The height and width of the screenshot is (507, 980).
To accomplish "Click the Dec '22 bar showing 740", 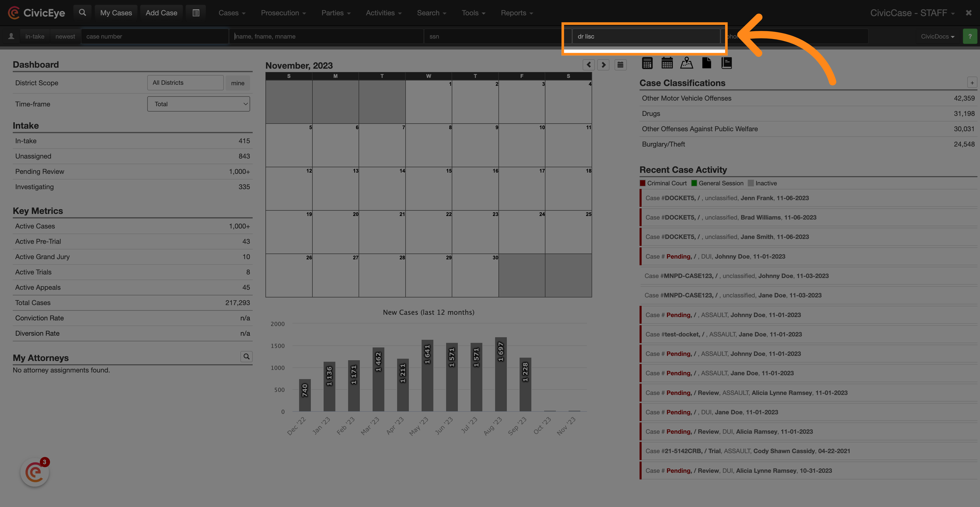I will coord(305,395).
